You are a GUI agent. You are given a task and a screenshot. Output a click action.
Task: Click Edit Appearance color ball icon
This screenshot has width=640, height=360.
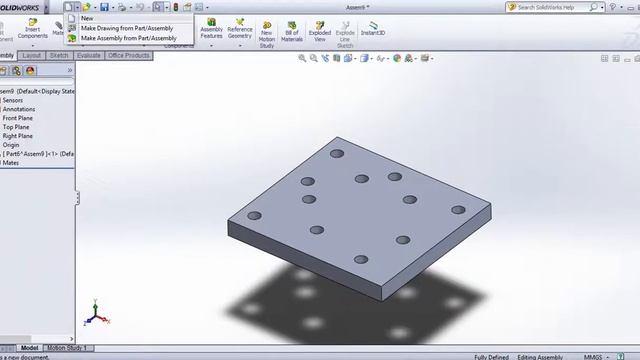[397, 58]
